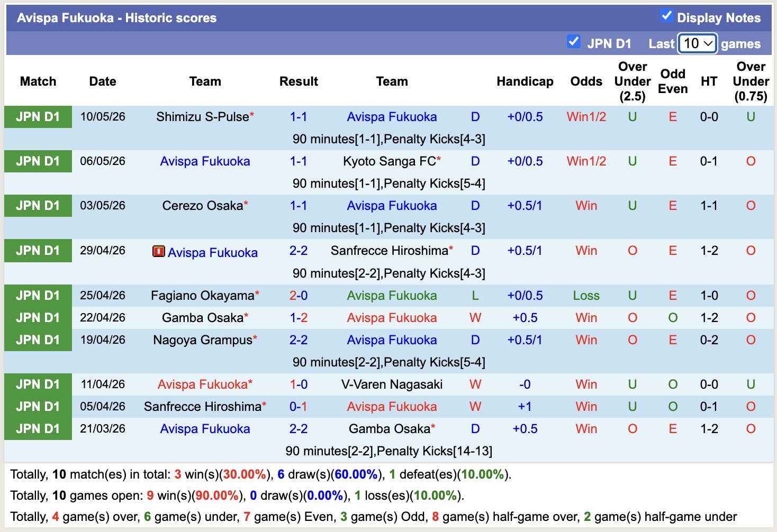The height and width of the screenshot is (532, 777).
Task: Click the Odds column header
Action: click(x=586, y=81)
